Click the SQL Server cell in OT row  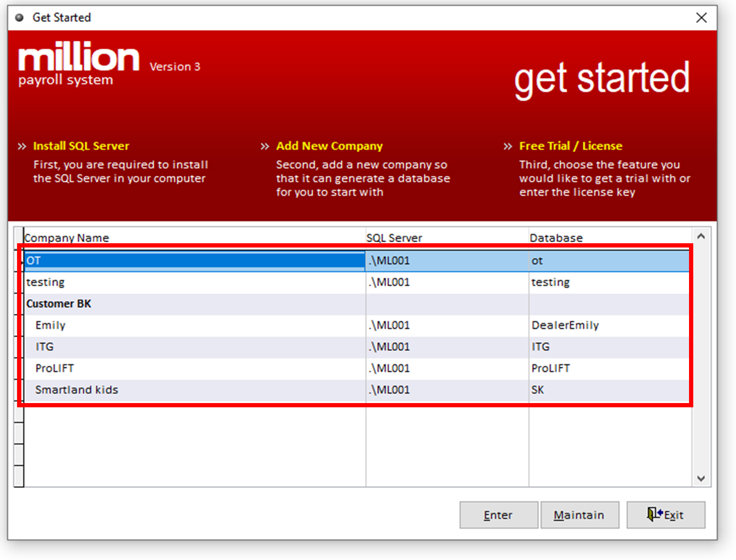pos(447,261)
